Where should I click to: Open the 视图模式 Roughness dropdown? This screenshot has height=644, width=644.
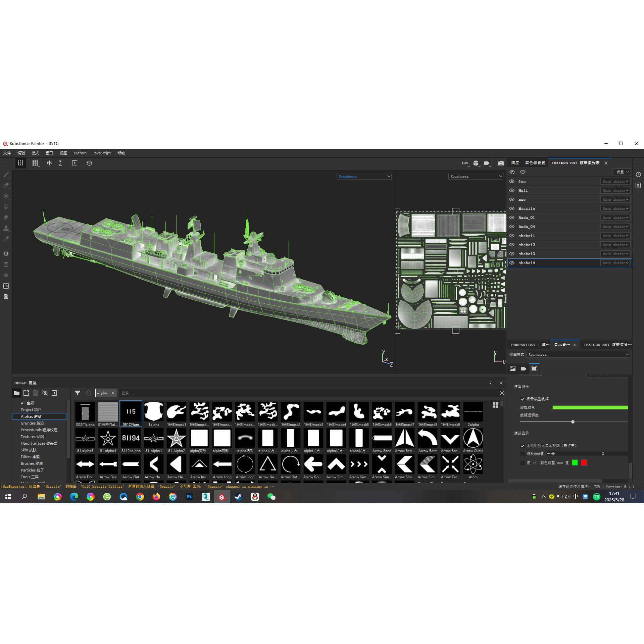click(578, 354)
